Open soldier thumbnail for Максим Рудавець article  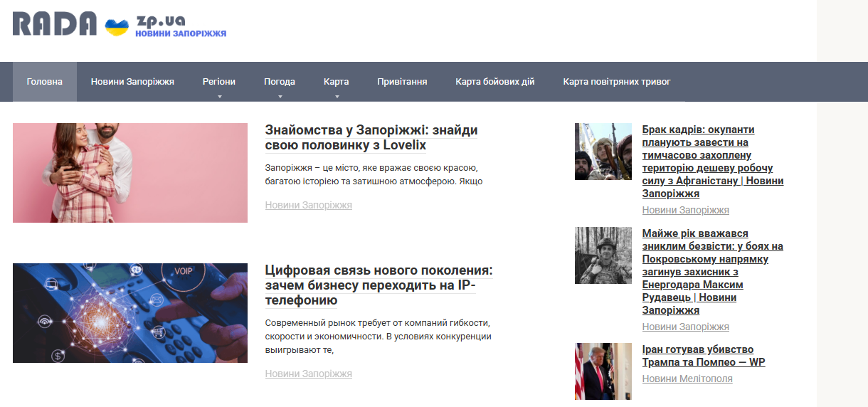(x=603, y=255)
